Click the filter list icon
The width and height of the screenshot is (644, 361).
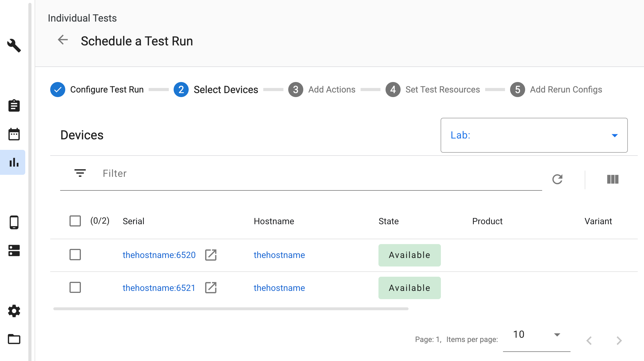point(80,173)
